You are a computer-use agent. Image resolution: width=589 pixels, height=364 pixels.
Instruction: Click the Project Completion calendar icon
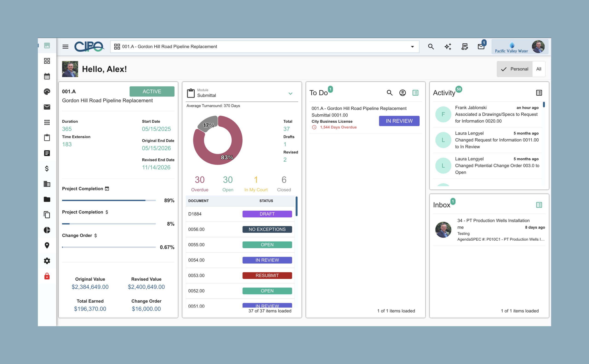tap(107, 188)
